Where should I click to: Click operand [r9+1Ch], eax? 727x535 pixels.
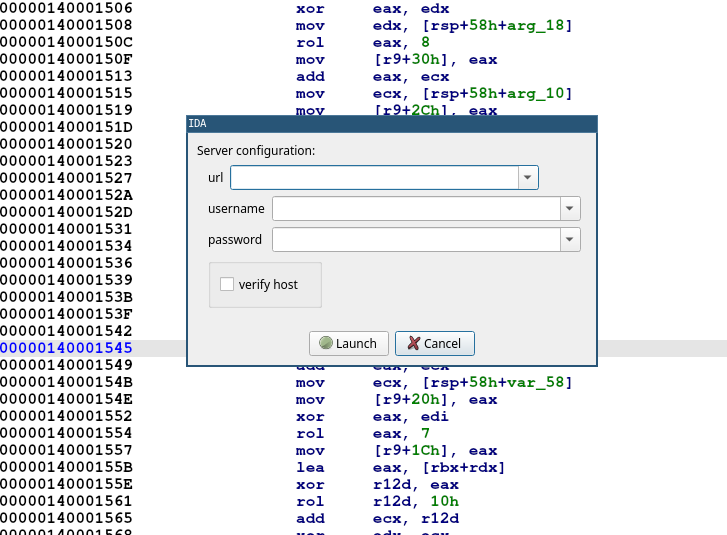pos(435,451)
